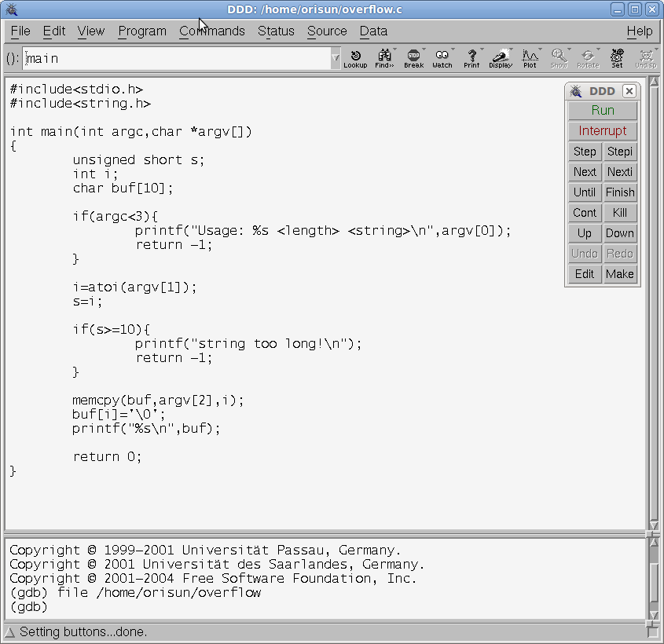
Task: Click the Cont button
Action: [585, 212]
